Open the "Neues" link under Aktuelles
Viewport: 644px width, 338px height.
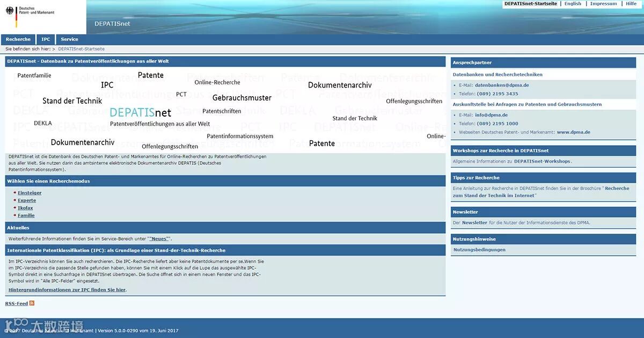tap(159, 239)
